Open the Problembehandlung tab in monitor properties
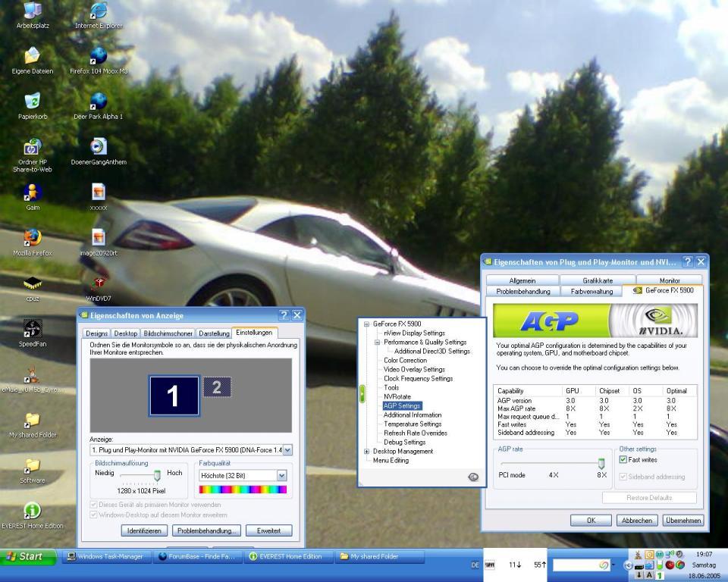The height and width of the screenshot is (582, 728). pos(522,291)
